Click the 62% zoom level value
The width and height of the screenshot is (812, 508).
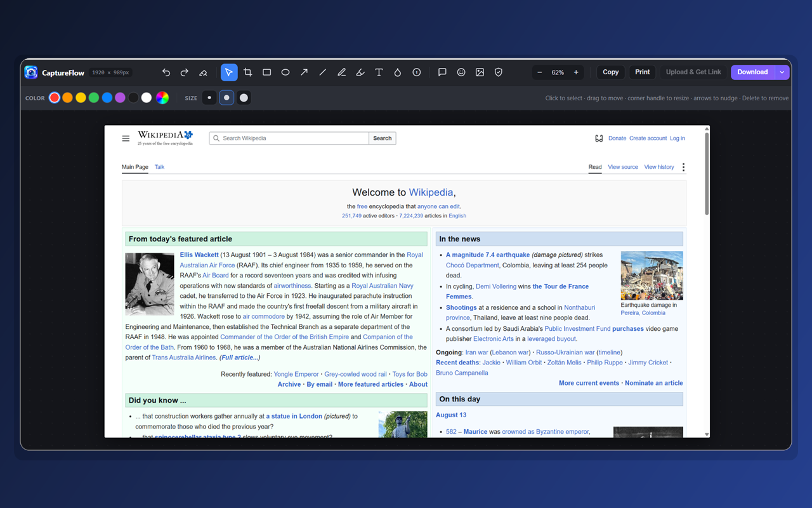[x=558, y=72]
